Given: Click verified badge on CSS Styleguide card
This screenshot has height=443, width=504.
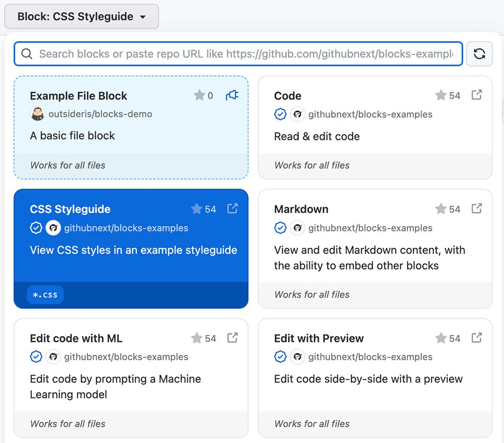Looking at the screenshot, I should pyautogui.click(x=36, y=228).
